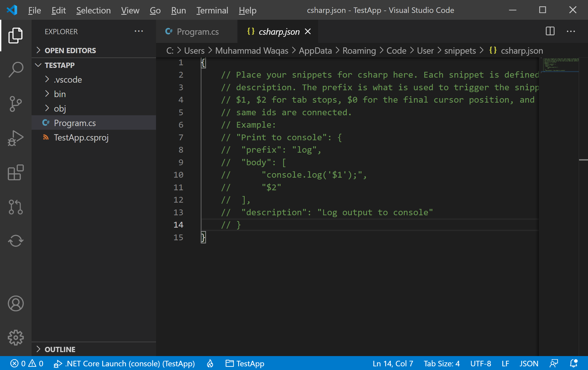Click the Accounts icon
This screenshot has width=588, height=370.
[x=16, y=303]
